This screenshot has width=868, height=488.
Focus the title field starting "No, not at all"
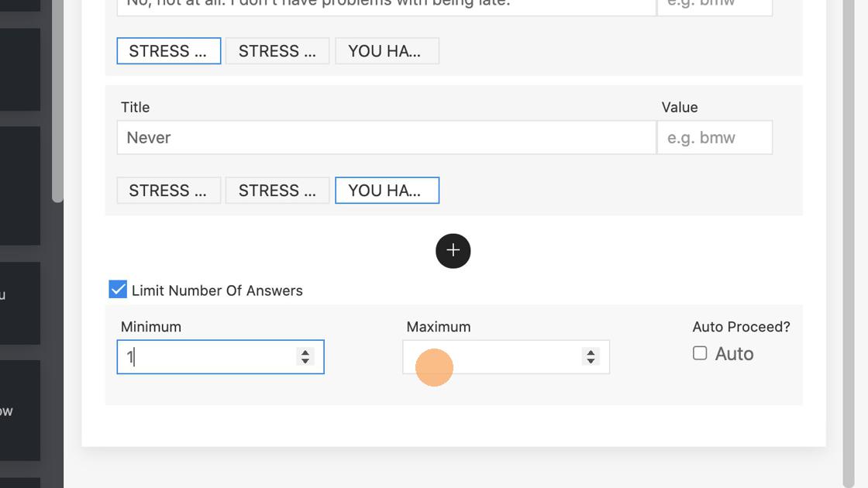tap(386, 5)
